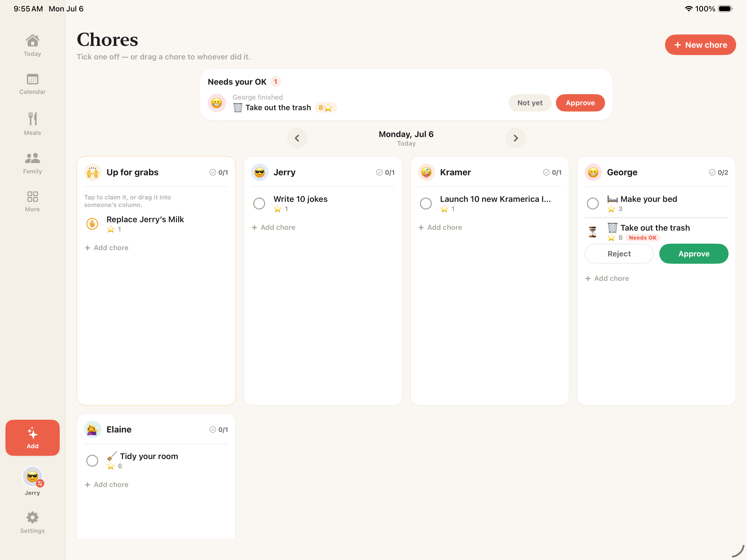
Task: Click the Needs OK badge on trash chore
Action: pyautogui.click(x=643, y=238)
